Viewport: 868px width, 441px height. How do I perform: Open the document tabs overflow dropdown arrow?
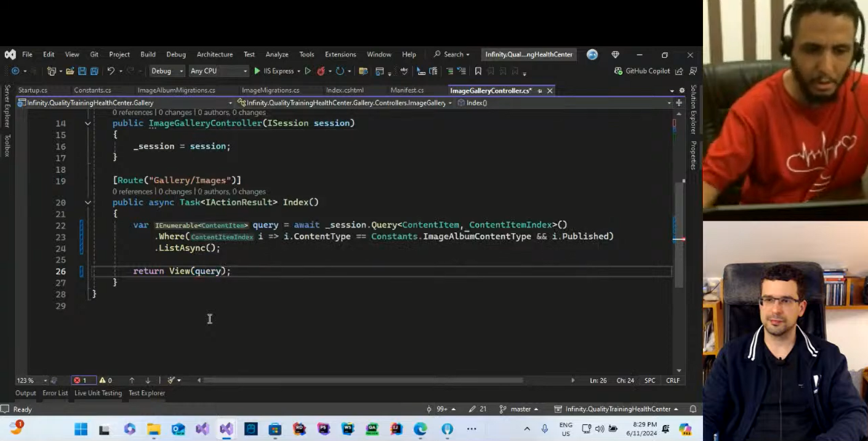(672, 90)
